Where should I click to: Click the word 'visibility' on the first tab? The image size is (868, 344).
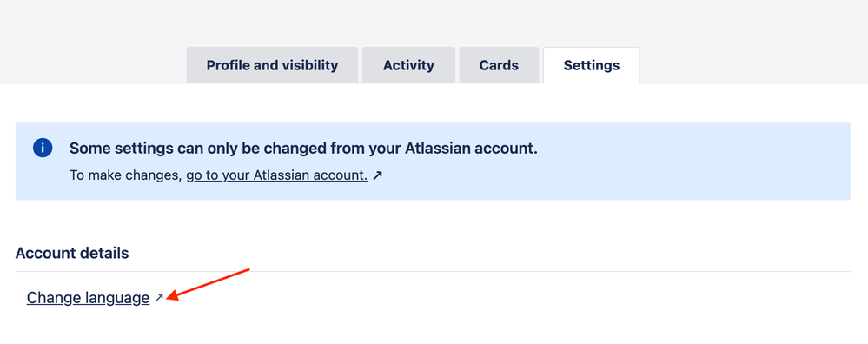coord(315,65)
